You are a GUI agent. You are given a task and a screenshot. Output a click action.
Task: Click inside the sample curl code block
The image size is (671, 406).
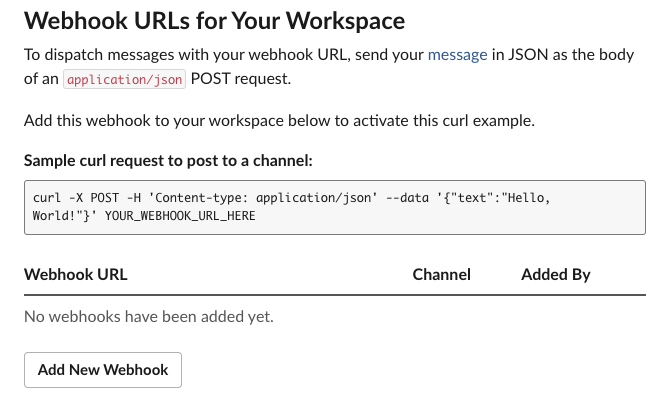tap(334, 207)
